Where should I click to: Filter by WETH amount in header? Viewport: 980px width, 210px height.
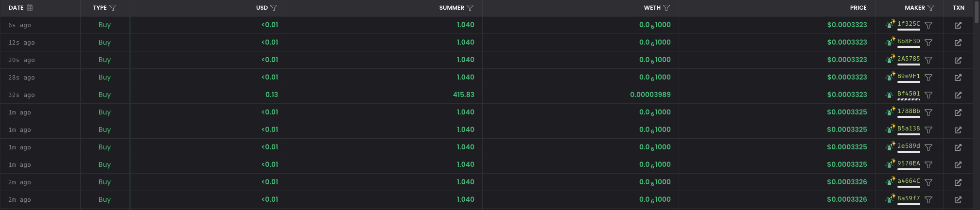(x=666, y=8)
